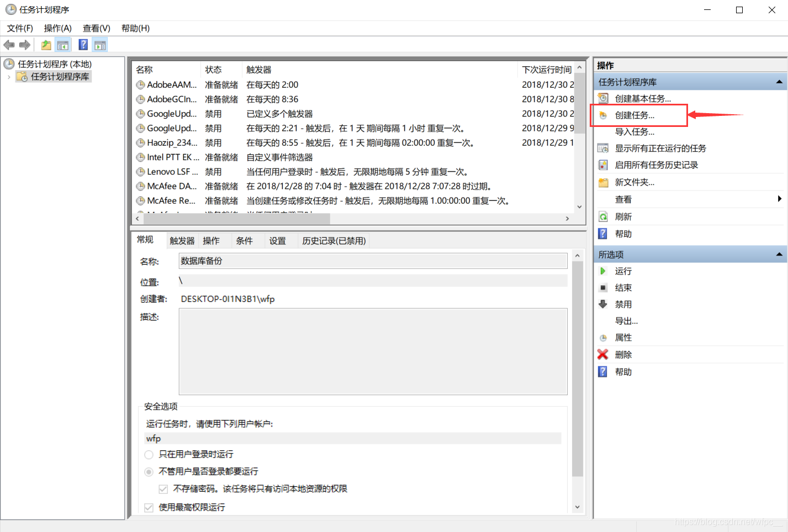Image resolution: width=788 pixels, height=532 pixels.
Task: Click the Back arrow toolbar icon
Action: [9, 45]
